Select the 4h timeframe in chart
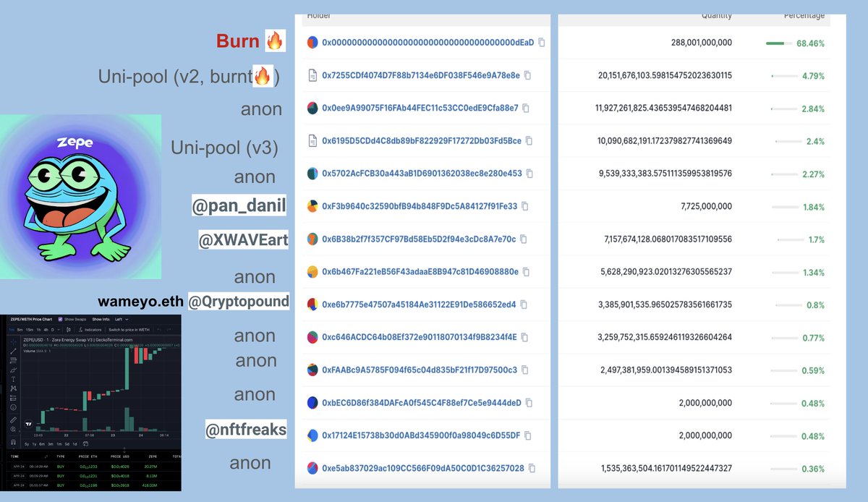 [46, 330]
